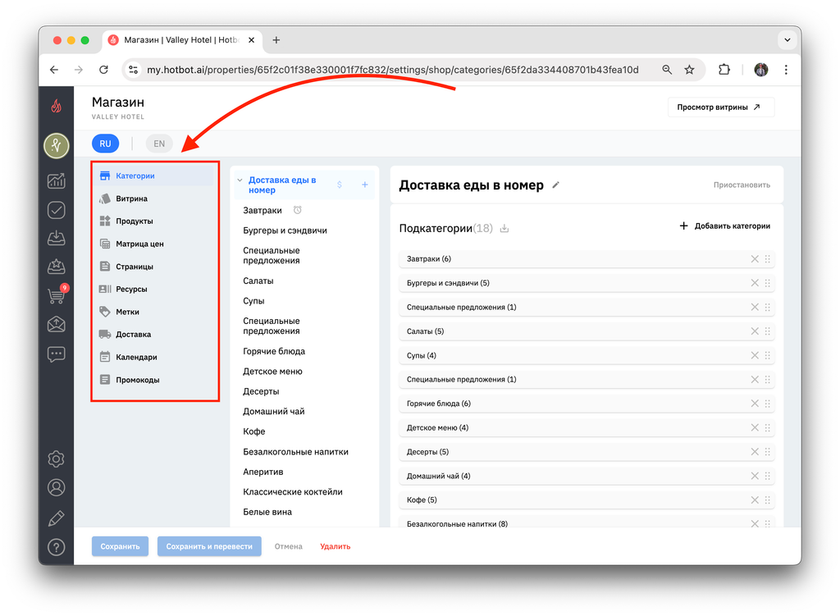The height and width of the screenshot is (616, 840).
Task: Reload the page
Action: point(103,70)
